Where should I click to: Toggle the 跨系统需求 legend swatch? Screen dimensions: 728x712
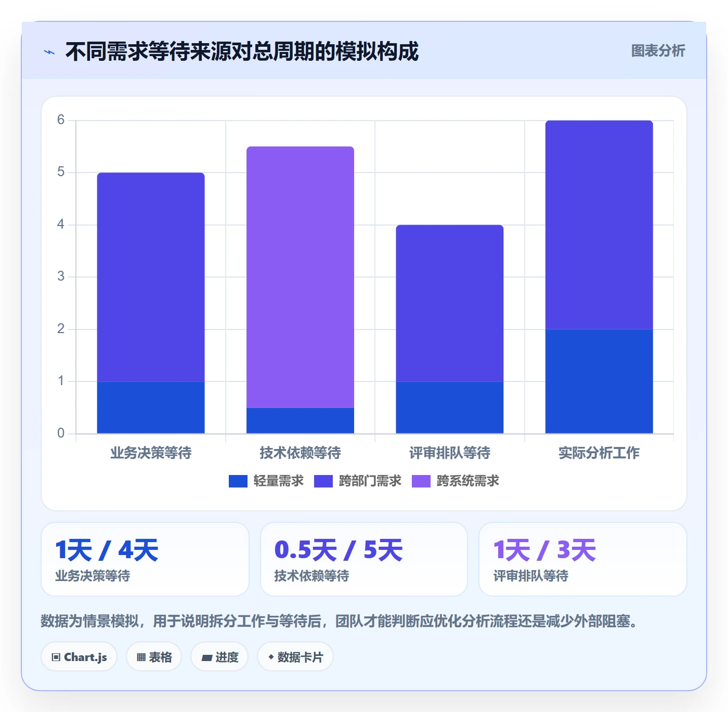point(421,481)
